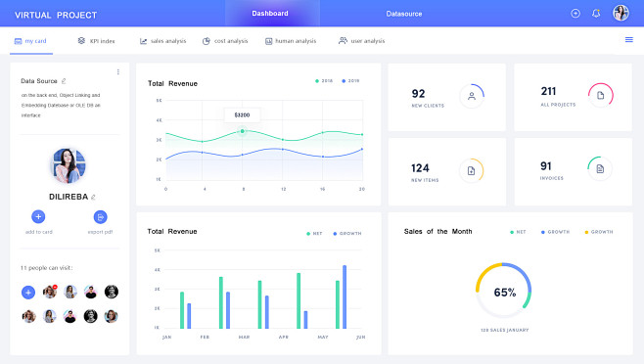Toggle the 2018 legend series
644x364 pixels.
[x=324, y=81]
